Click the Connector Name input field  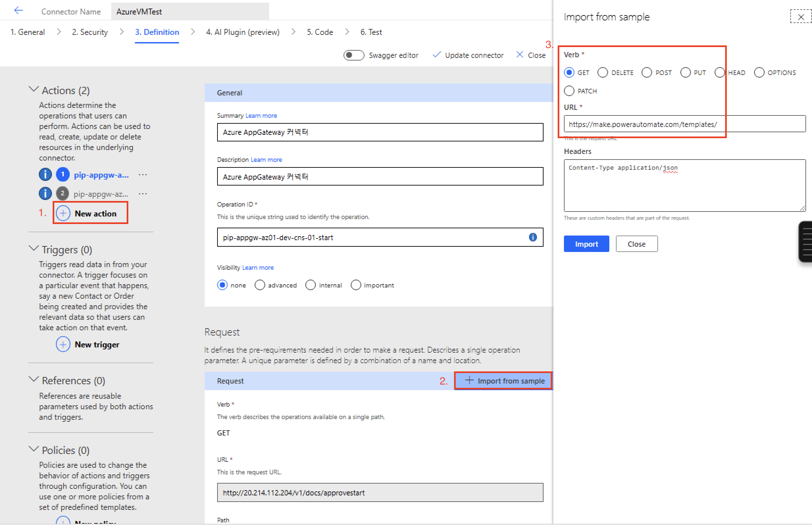click(190, 11)
